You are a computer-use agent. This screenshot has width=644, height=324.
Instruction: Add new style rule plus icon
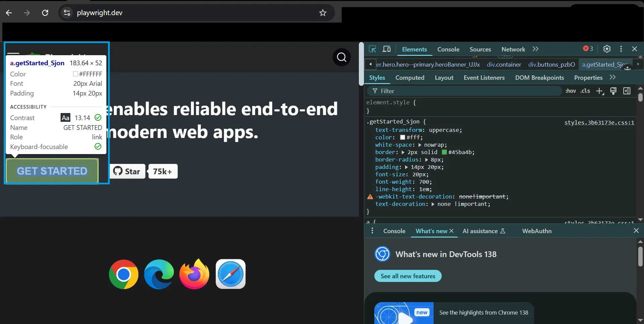(x=600, y=91)
